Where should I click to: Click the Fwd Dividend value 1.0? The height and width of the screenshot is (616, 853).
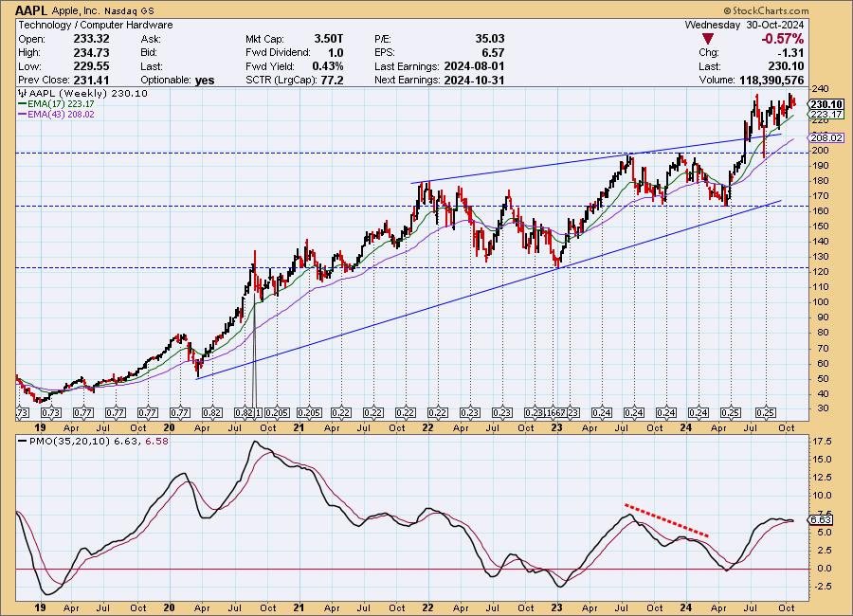coord(336,53)
